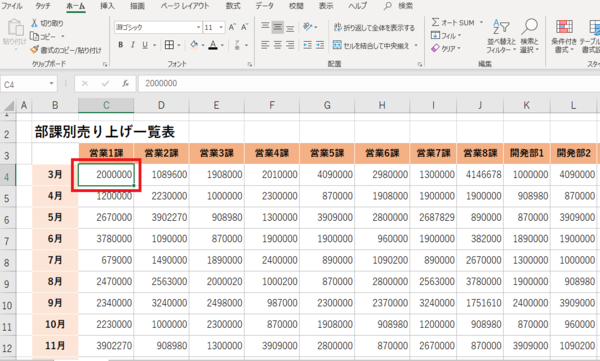Click the Orientation text angle icon
Image resolution: width=600 pixels, height=361 pixels.
pos(308,26)
